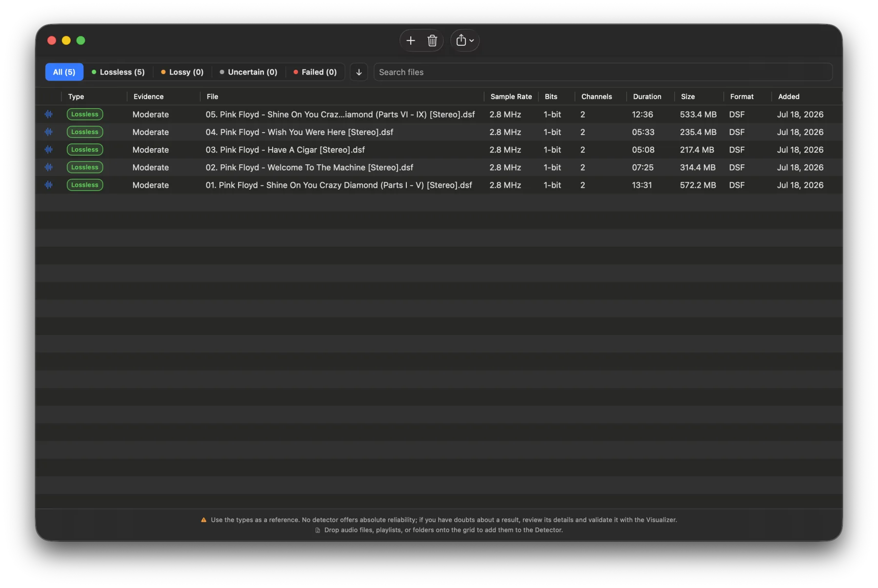
Task: Minimize window with yellow button
Action: (x=66, y=40)
